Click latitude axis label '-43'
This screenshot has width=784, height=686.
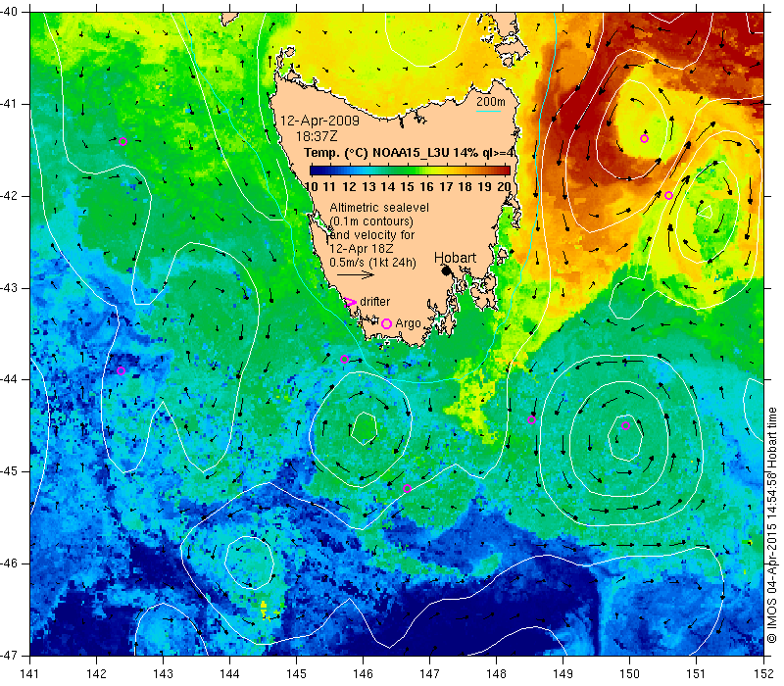coord(10,288)
